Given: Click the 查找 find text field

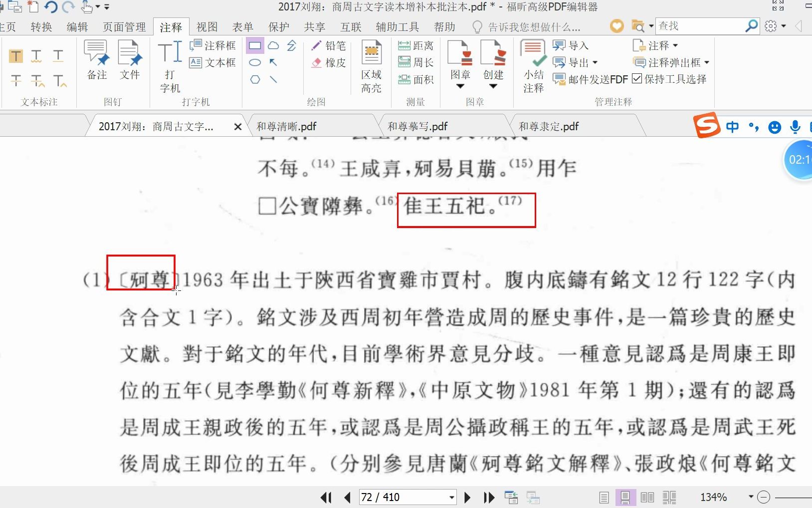Looking at the screenshot, I should coord(699,26).
